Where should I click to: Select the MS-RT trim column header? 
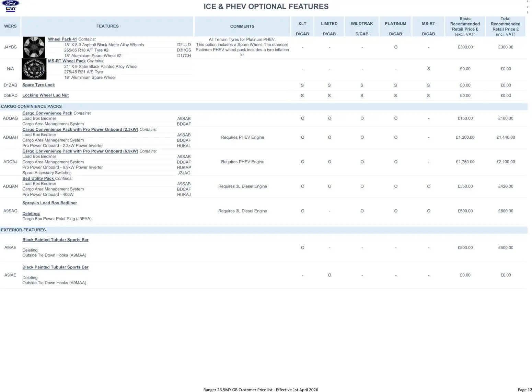pyautogui.click(x=428, y=26)
